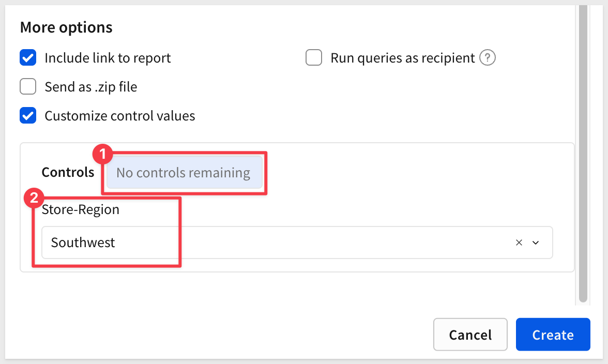Clear the Southwest selection with the X icon
The image size is (608, 364).
[519, 242]
